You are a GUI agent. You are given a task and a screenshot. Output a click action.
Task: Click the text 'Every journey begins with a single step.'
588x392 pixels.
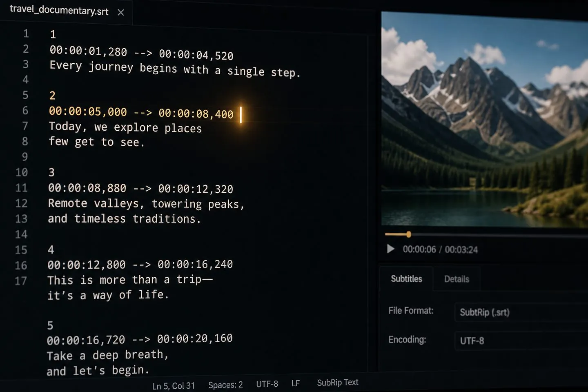175,69
